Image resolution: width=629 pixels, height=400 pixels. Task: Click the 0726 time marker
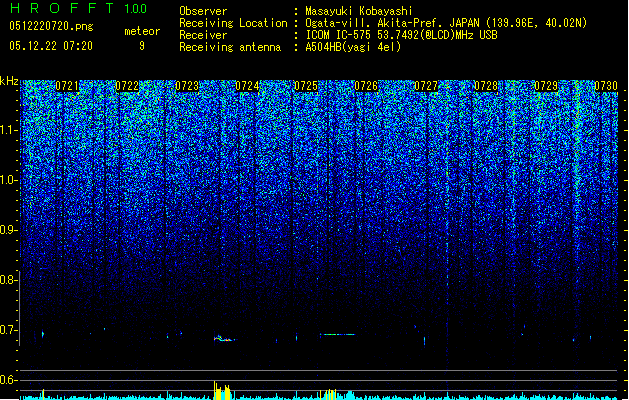pos(366,86)
